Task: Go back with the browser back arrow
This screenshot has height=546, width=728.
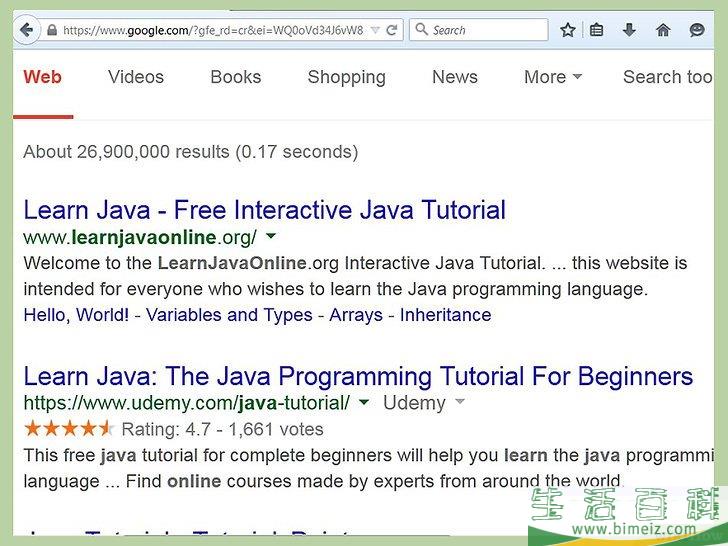Action: [26, 30]
